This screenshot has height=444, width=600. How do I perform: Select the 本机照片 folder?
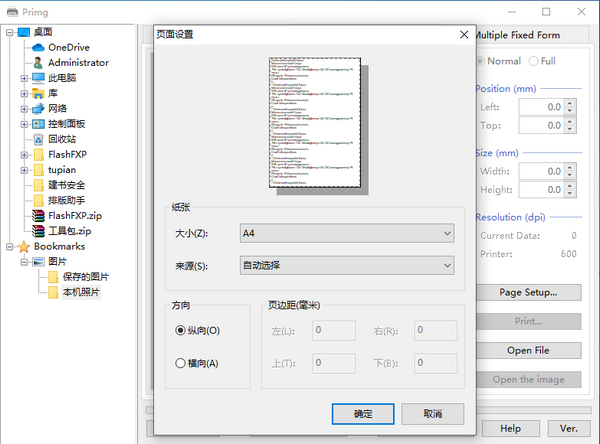81,292
